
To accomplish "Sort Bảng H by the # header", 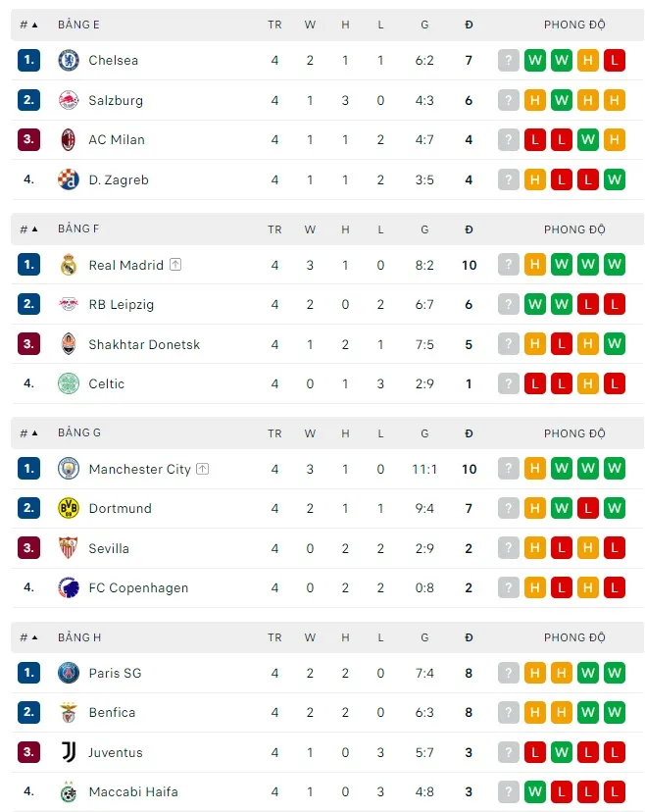I will click(x=29, y=637).
